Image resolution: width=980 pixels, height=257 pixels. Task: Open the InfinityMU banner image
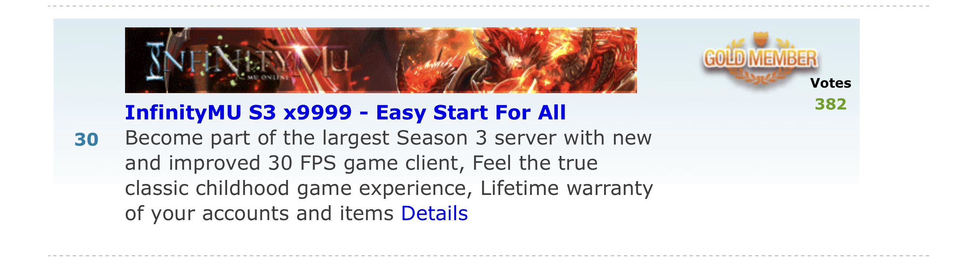point(381,60)
